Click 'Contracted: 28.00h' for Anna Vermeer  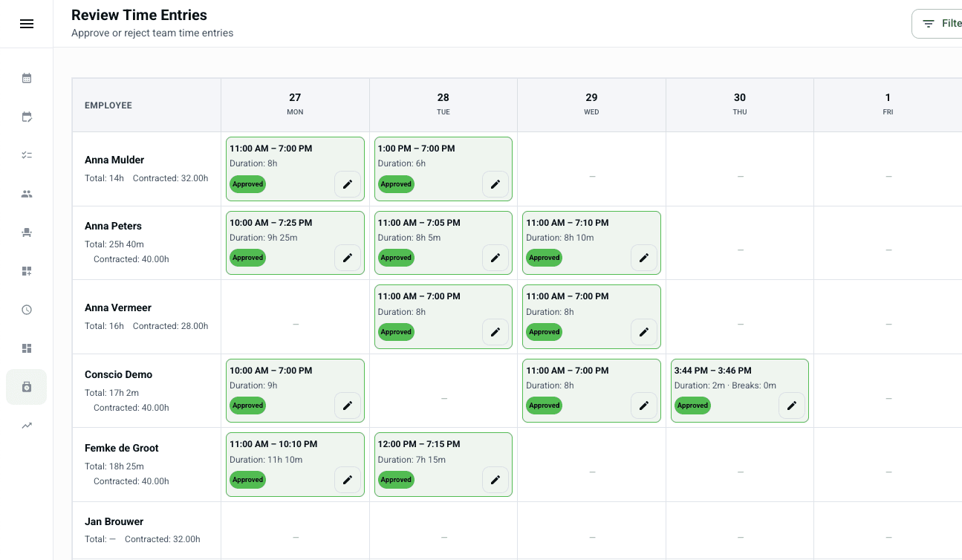pyautogui.click(x=171, y=326)
